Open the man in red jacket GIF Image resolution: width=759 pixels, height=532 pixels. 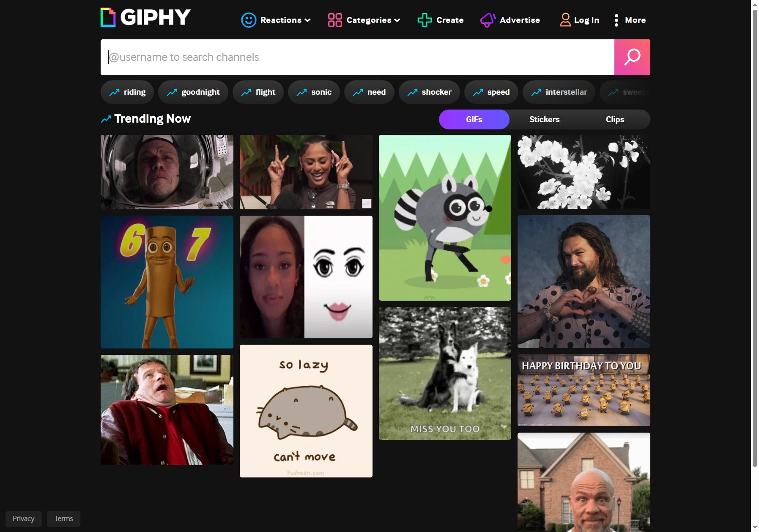tap(167, 410)
